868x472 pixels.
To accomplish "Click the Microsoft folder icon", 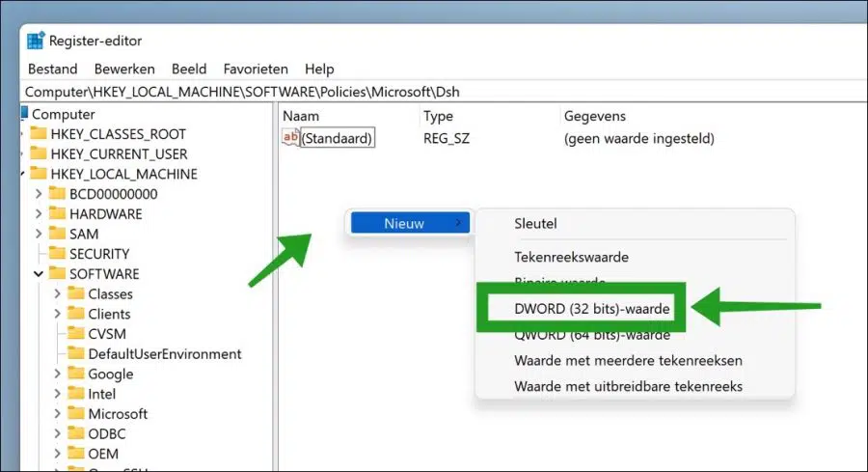I will point(76,413).
